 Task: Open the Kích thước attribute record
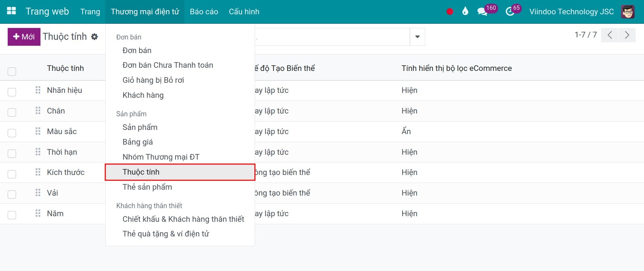click(66, 172)
